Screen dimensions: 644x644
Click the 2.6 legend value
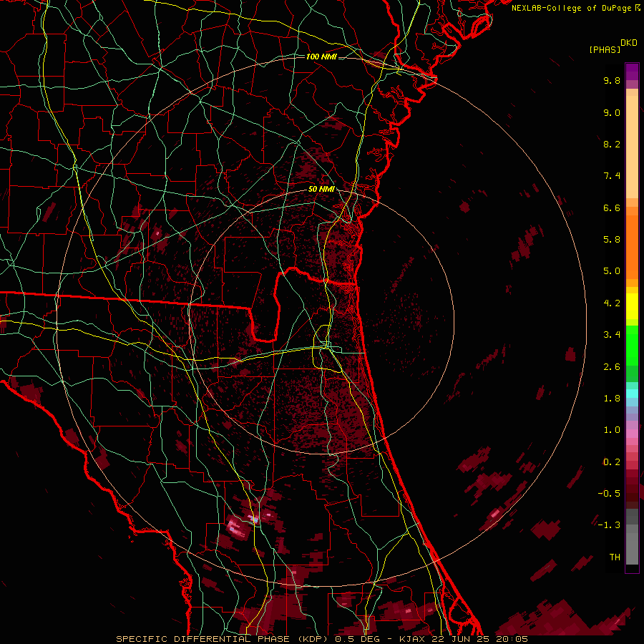pyautogui.click(x=612, y=367)
